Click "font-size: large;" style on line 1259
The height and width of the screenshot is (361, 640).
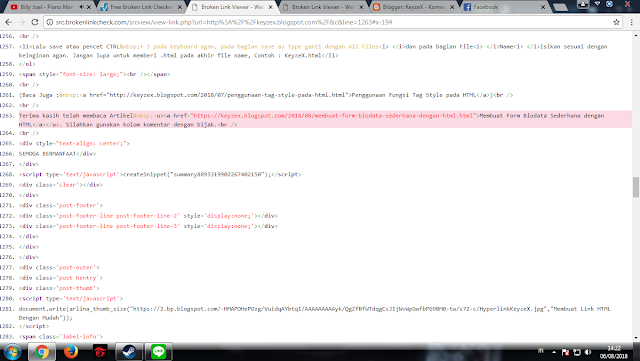point(91,74)
